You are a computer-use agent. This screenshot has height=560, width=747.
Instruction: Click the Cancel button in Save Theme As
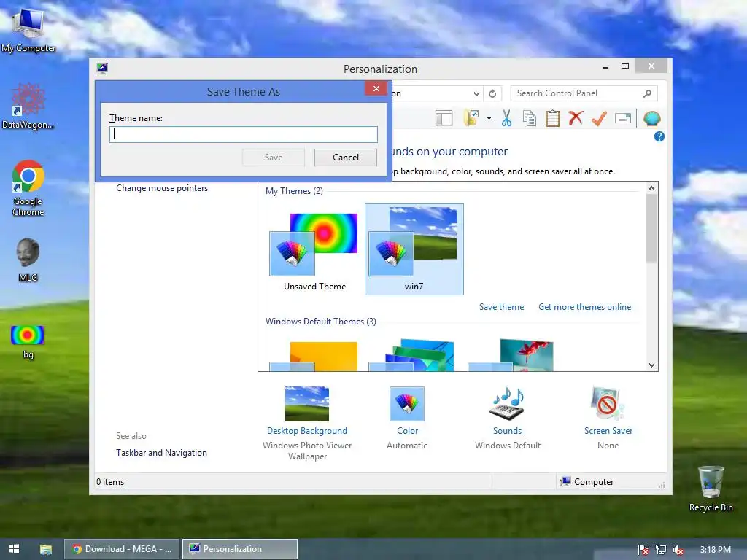[x=345, y=157]
